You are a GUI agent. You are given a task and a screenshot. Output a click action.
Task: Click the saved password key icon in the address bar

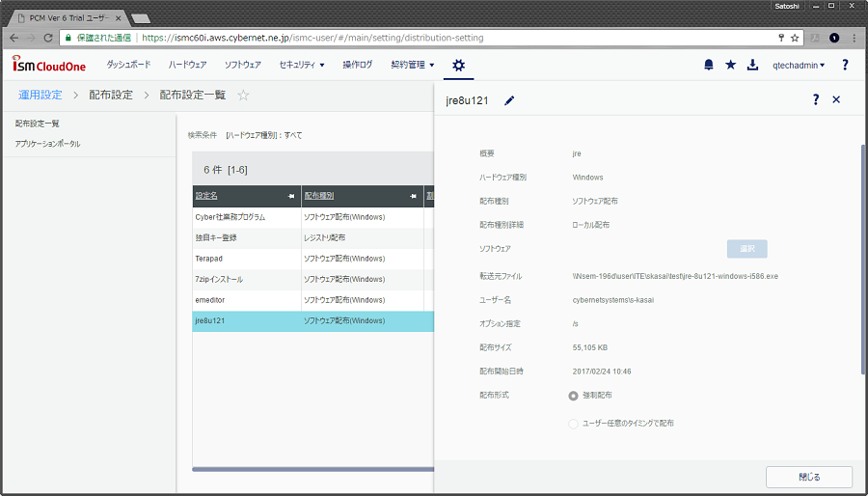[x=781, y=39]
